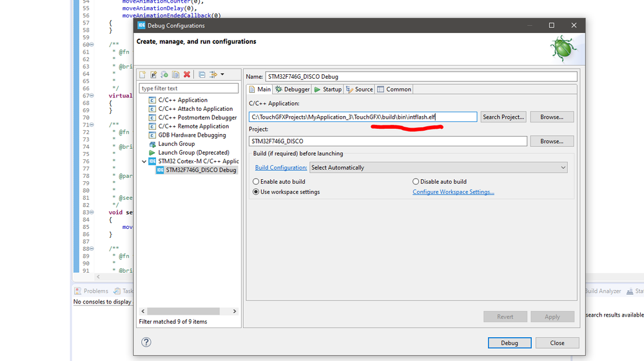The image size is (644, 361).
Task: Open the Build Configuration link
Action: [x=281, y=168]
